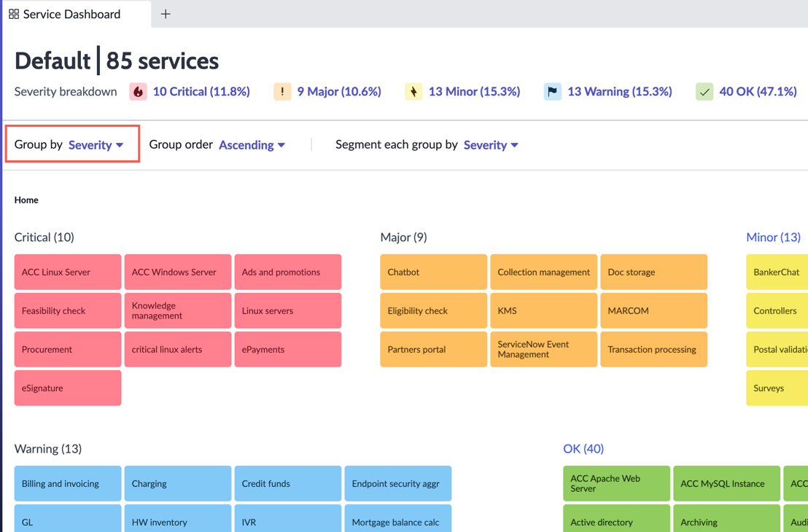Viewport: 808px width, 532px height.
Task: Select the ServiceNow Event Management tile
Action: pyautogui.click(x=543, y=349)
